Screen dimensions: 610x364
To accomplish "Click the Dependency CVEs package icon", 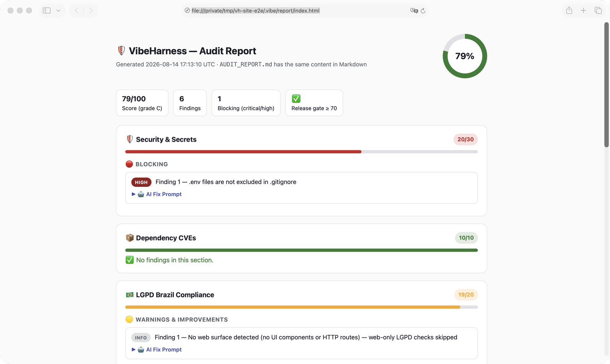I will 130,238.
